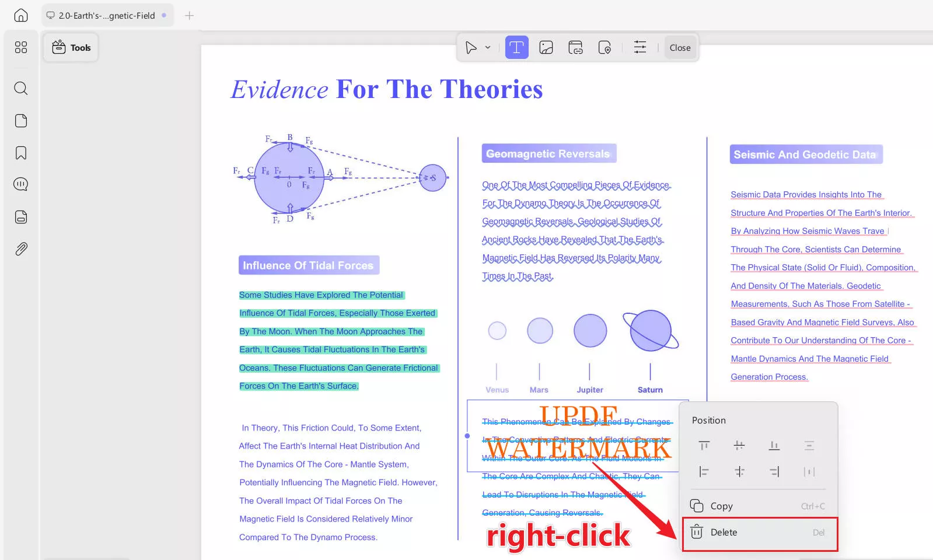Select the Image edit tool

(546, 47)
